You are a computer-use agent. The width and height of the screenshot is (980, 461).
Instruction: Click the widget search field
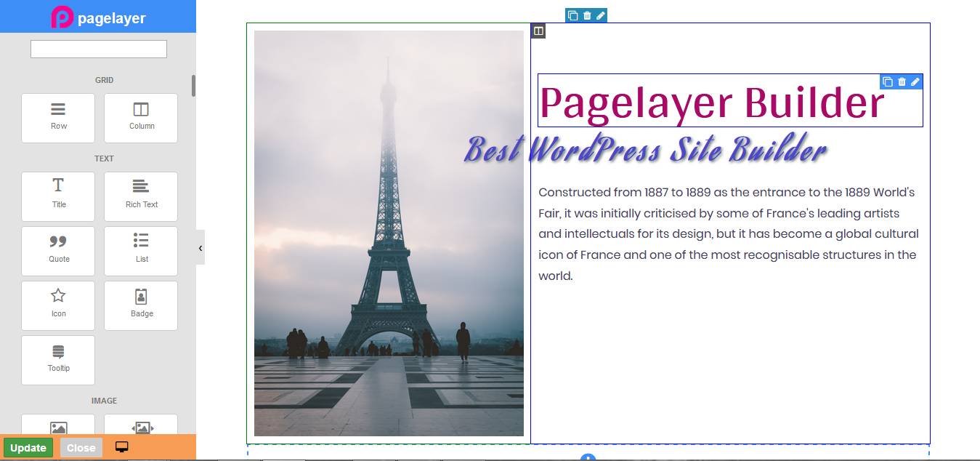(99, 49)
